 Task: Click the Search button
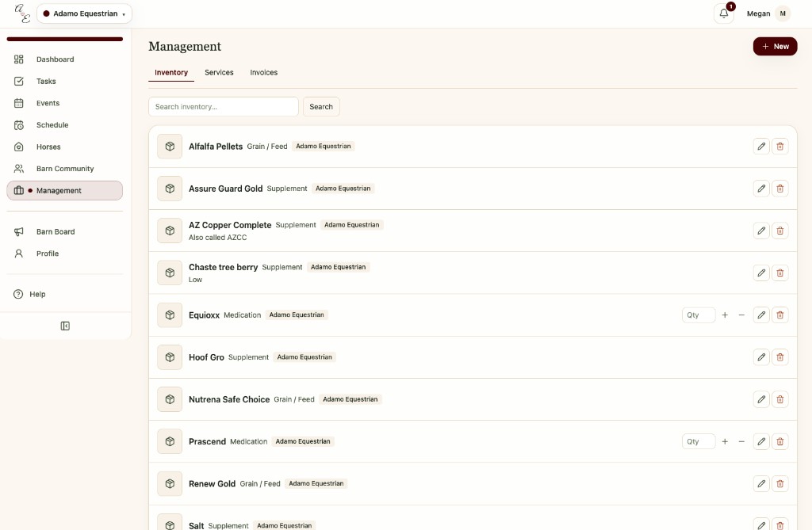[321, 107]
